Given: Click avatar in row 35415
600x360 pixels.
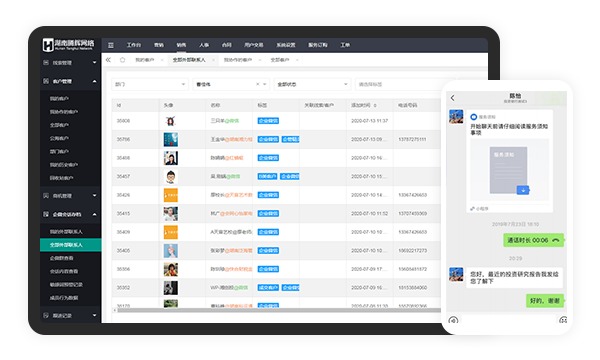Looking at the screenshot, I should [171, 213].
